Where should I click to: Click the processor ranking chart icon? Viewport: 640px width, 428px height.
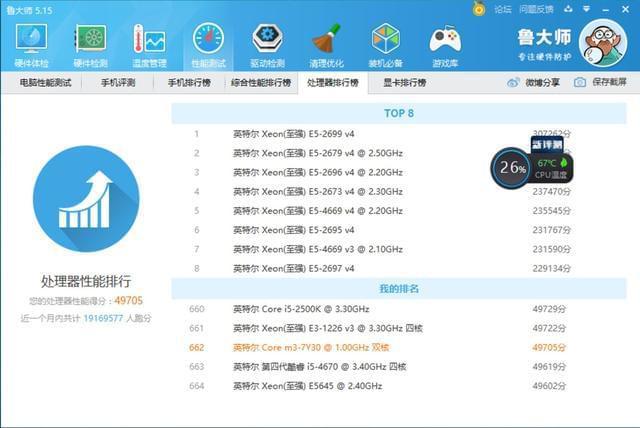tap(86, 199)
